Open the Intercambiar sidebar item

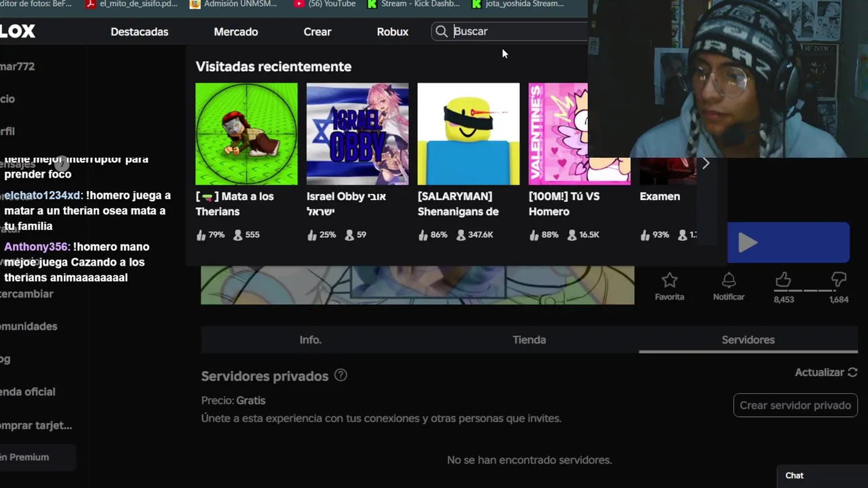26,294
